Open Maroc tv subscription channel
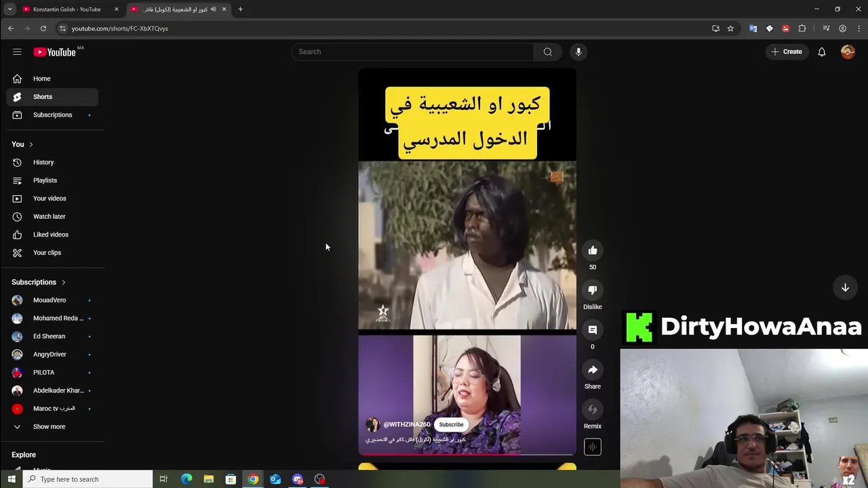 [x=52, y=409]
